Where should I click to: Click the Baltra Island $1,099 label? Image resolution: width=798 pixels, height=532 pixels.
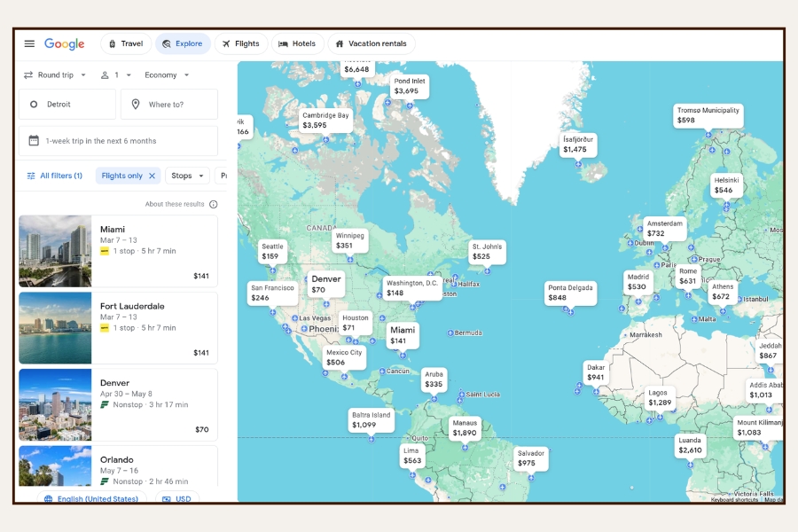click(371, 420)
